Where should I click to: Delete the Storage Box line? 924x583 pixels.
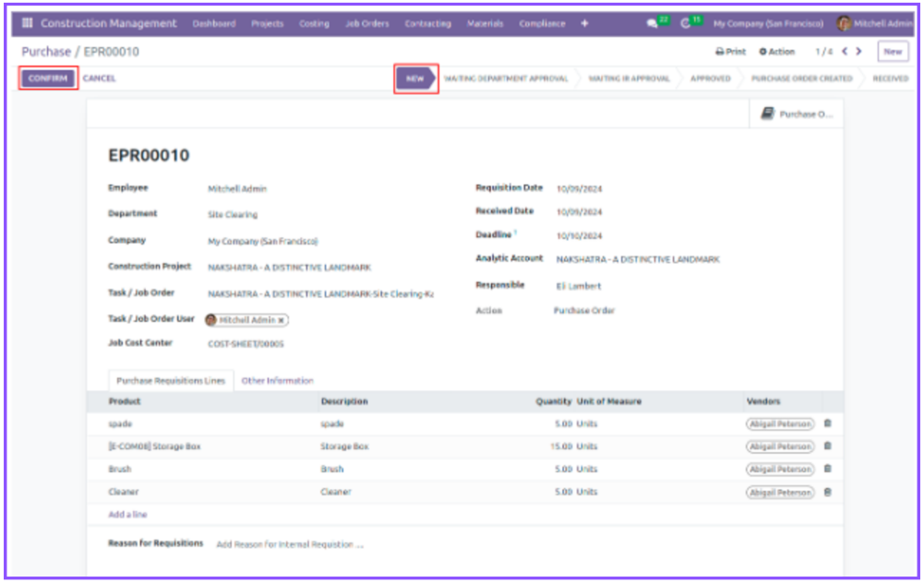click(827, 446)
